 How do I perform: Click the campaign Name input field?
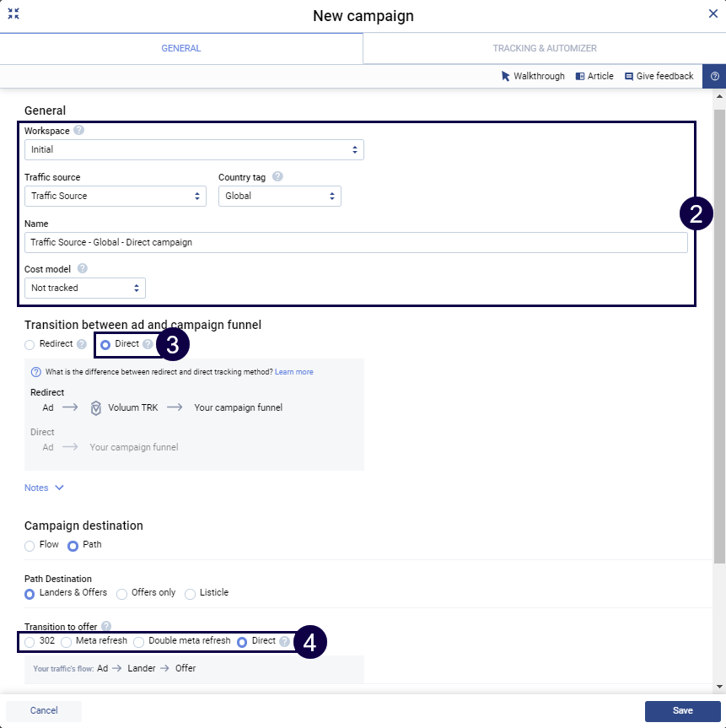pyautogui.click(x=356, y=242)
